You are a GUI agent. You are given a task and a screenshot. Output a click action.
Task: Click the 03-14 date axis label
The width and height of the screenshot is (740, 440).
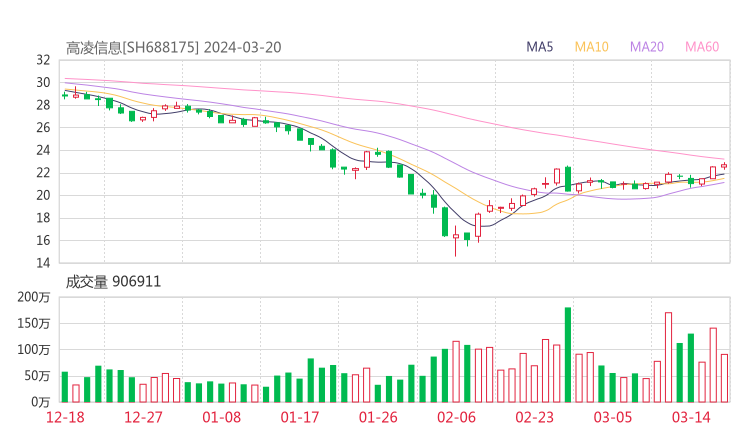pos(691,417)
